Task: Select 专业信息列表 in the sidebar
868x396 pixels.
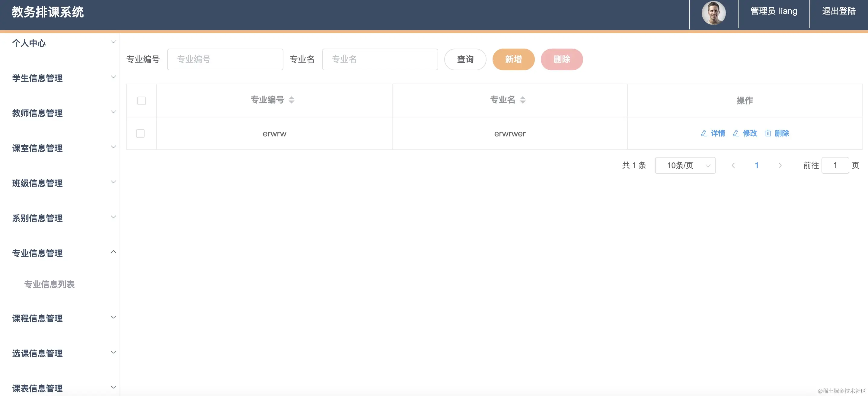Action: click(x=49, y=284)
